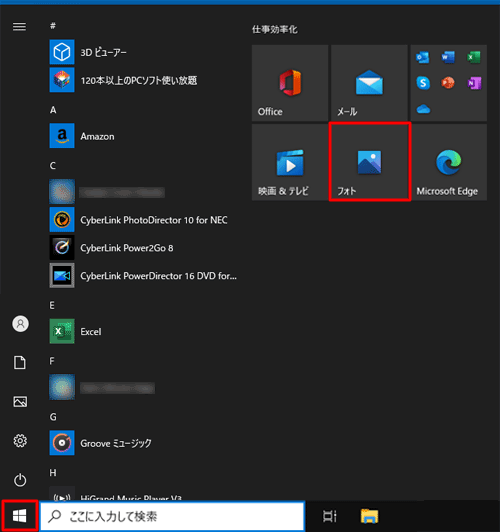The height and width of the screenshot is (532, 500).
Task: Click the Excel label in the app list
Action: (91, 331)
